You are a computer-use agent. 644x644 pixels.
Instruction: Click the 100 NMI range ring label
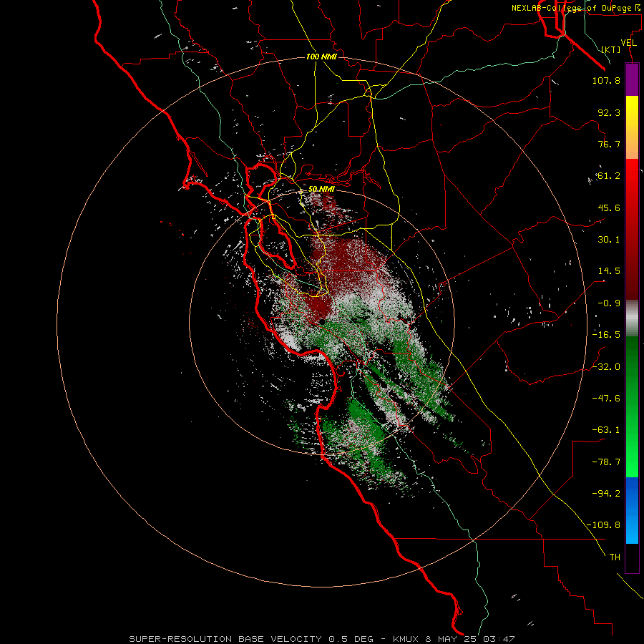321,57
